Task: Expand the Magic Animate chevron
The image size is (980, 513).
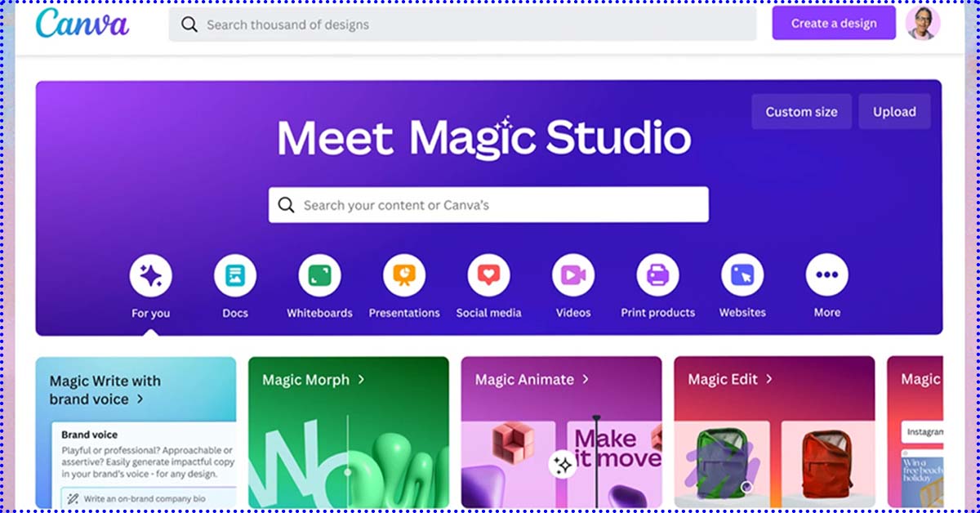Action: pos(585,380)
